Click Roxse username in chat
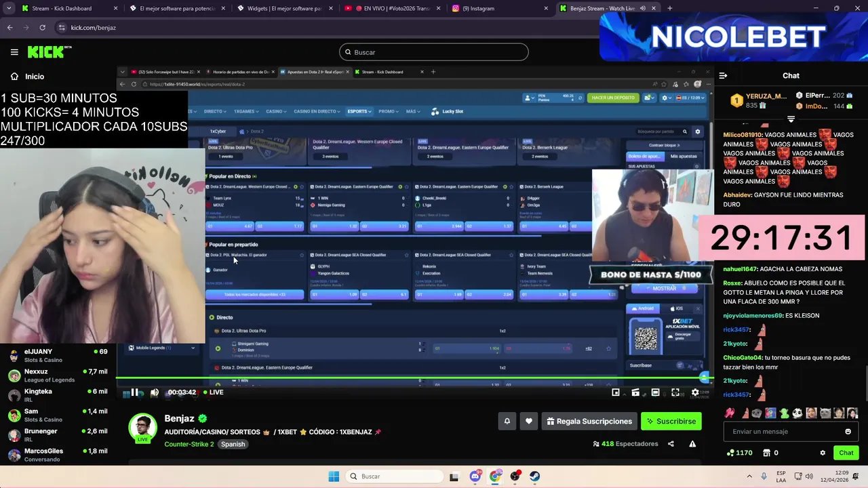Image resolution: width=868 pixels, height=488 pixels. pyautogui.click(x=732, y=283)
